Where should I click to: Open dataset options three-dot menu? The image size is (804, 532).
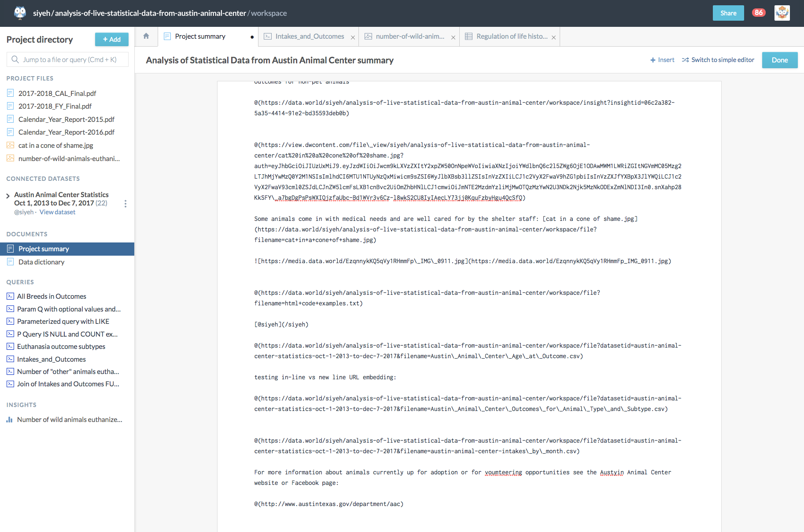pos(125,203)
